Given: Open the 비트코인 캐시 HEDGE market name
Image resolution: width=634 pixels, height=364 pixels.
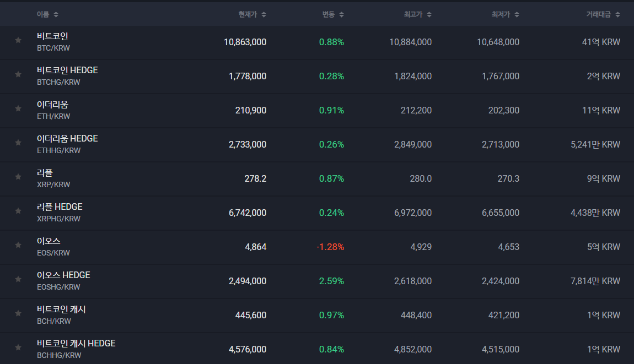Looking at the screenshot, I should tap(77, 344).
